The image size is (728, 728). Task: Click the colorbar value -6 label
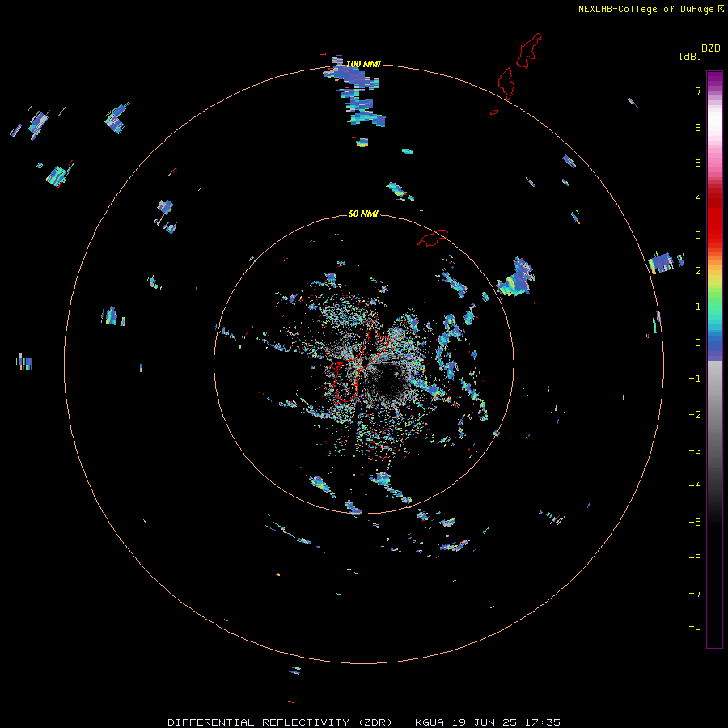coord(695,557)
